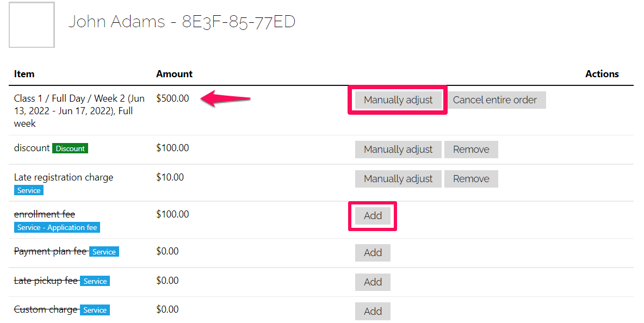Add the Payment plan fee
The width and height of the screenshot is (644, 323).
pyautogui.click(x=373, y=253)
